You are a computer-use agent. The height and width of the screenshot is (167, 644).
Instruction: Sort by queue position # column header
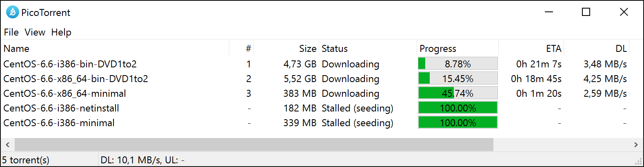242,49
